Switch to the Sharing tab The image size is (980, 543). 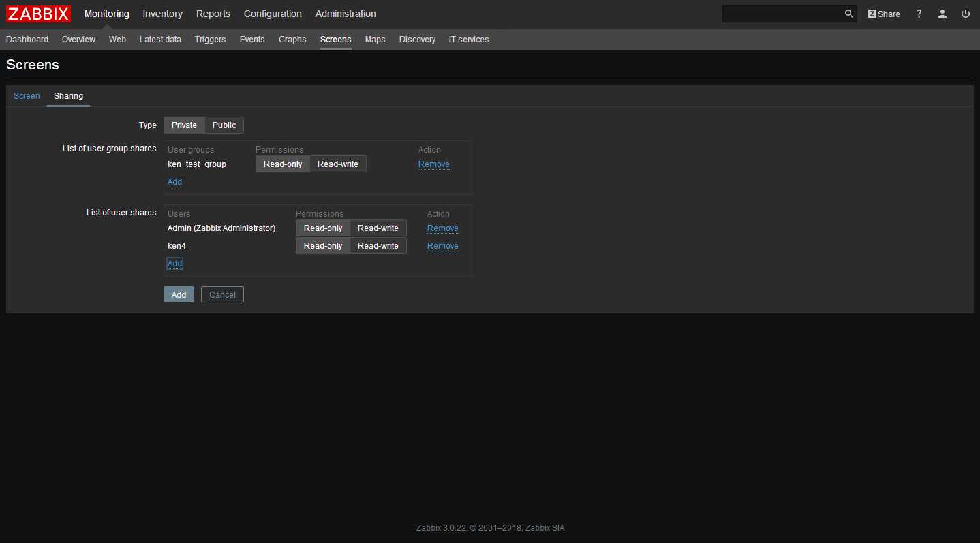68,96
